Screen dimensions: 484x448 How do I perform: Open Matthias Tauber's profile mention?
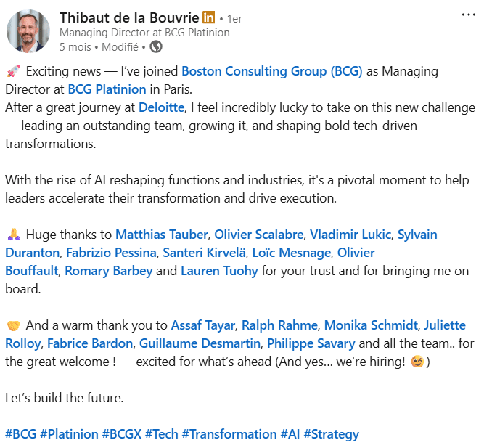pyautogui.click(x=162, y=235)
